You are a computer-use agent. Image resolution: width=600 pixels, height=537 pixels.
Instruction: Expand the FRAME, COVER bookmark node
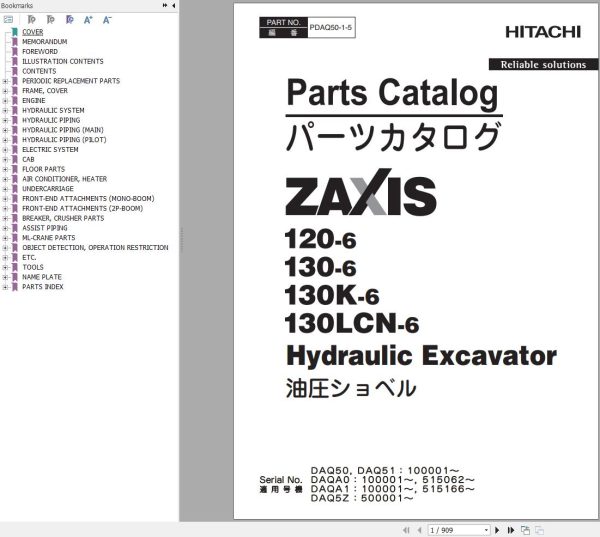(x=5, y=91)
